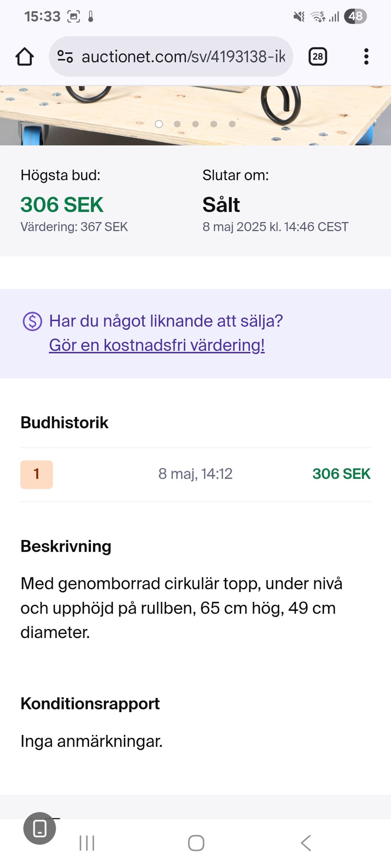The width and height of the screenshot is (391, 868).
Task: Click the auctionet.com URL address field
Action: tap(183, 57)
